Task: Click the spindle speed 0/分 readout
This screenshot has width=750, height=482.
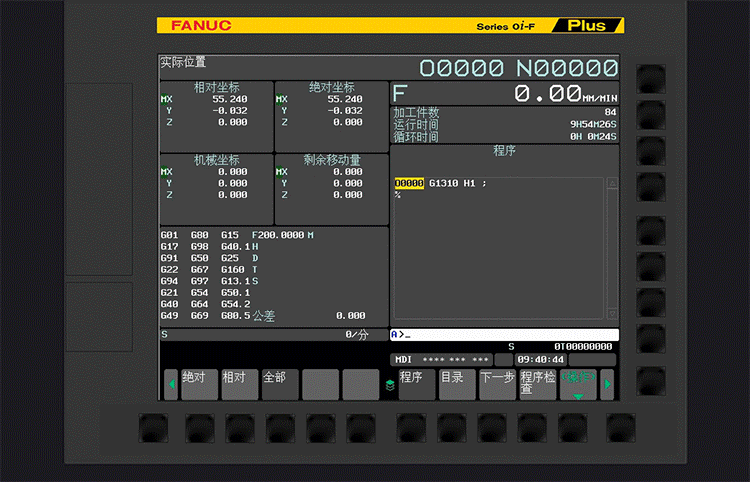Action: [357, 335]
